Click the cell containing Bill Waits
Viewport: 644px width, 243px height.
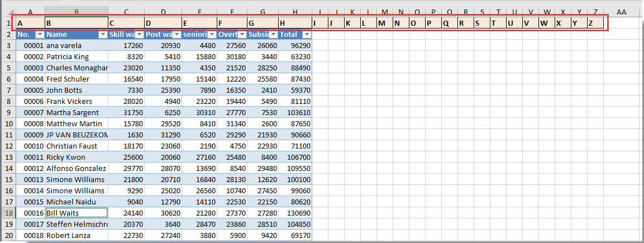coord(76,213)
